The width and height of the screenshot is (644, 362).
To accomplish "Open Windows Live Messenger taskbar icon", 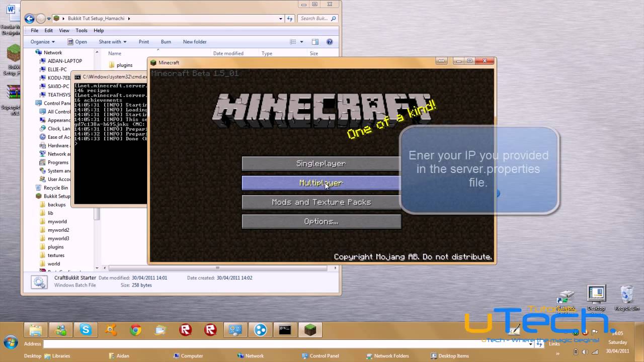I will pyautogui.click(x=60, y=330).
